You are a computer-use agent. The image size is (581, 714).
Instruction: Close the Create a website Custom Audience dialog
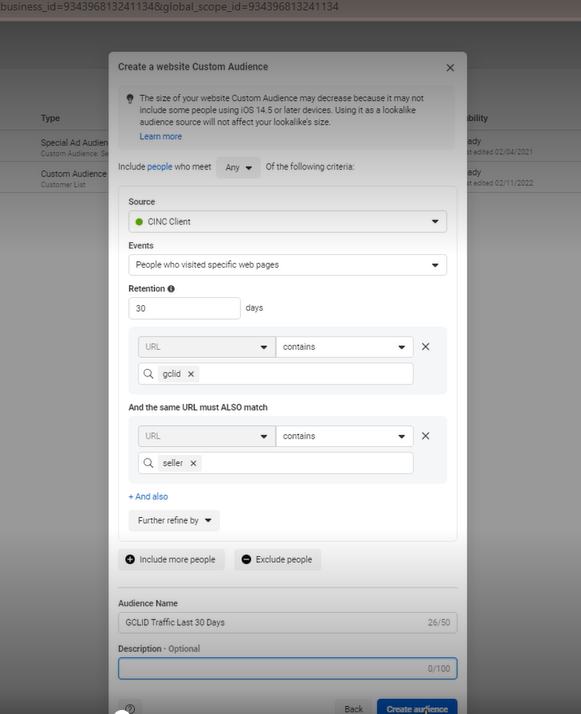(x=450, y=68)
